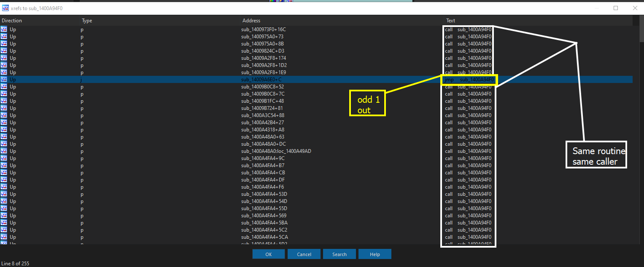644x267 pixels.
Task: Click the row icon beside sub_1400975A0+73
Action: (x=4, y=37)
